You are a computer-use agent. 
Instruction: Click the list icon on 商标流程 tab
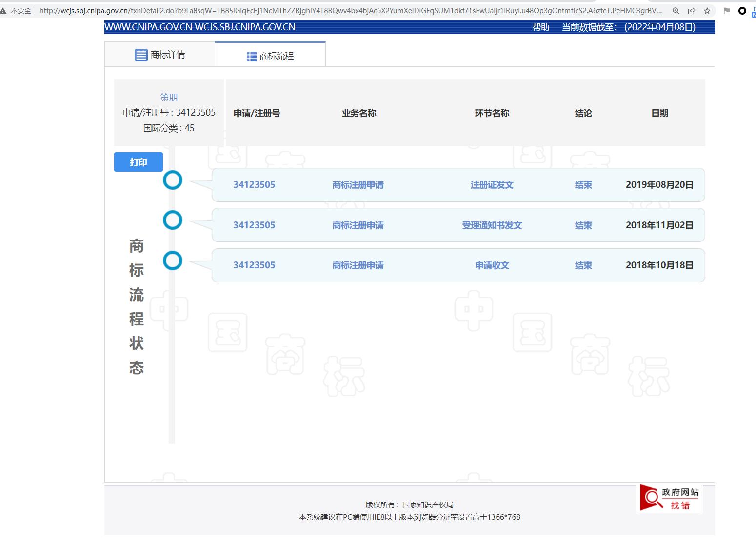[x=251, y=56]
